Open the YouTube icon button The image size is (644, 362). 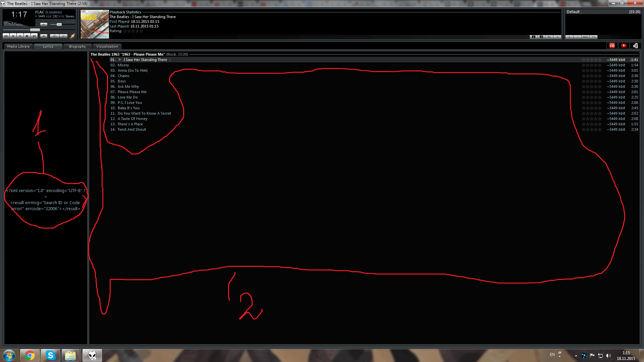pos(624,46)
